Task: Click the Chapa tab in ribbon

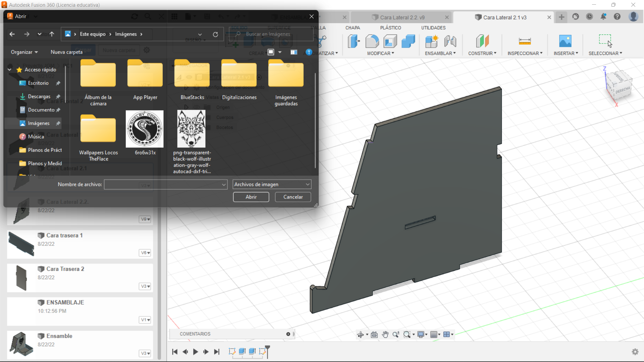Action: (352, 28)
